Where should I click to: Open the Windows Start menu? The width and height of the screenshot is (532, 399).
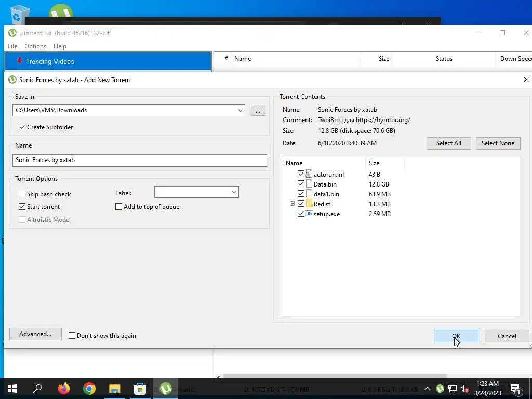click(12, 389)
